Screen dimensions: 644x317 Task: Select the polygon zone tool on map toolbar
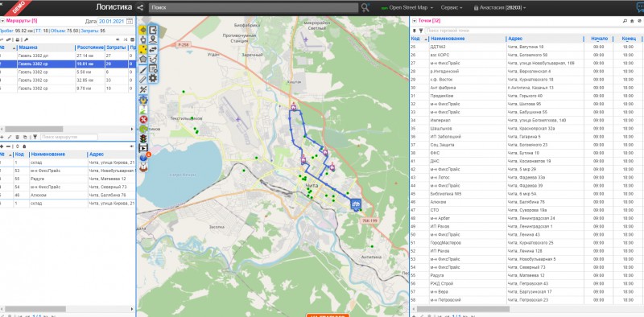[142, 59]
